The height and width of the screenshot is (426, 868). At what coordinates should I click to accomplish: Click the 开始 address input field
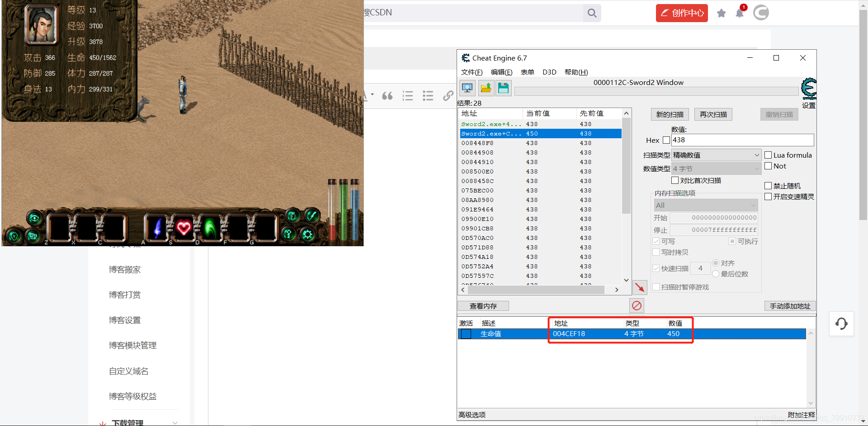[x=714, y=218]
